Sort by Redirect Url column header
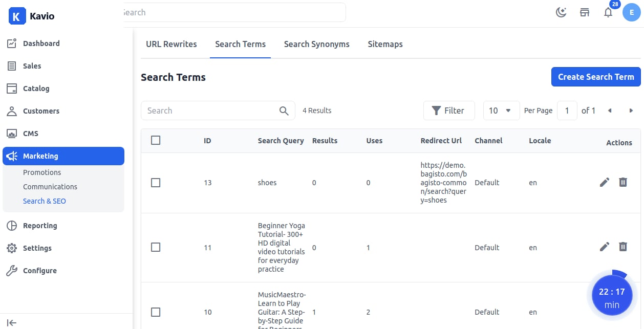 click(x=441, y=140)
